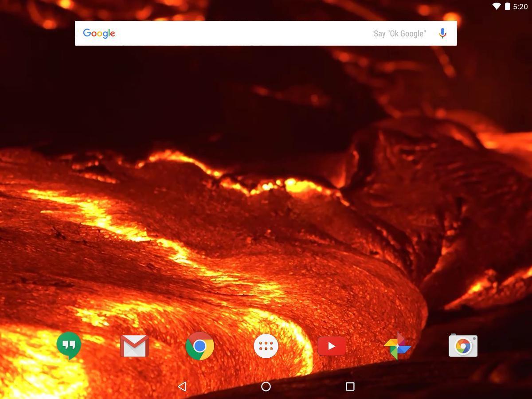This screenshot has height=399, width=532.
Task: Tap the Google logo in search widget
Action: (x=99, y=33)
